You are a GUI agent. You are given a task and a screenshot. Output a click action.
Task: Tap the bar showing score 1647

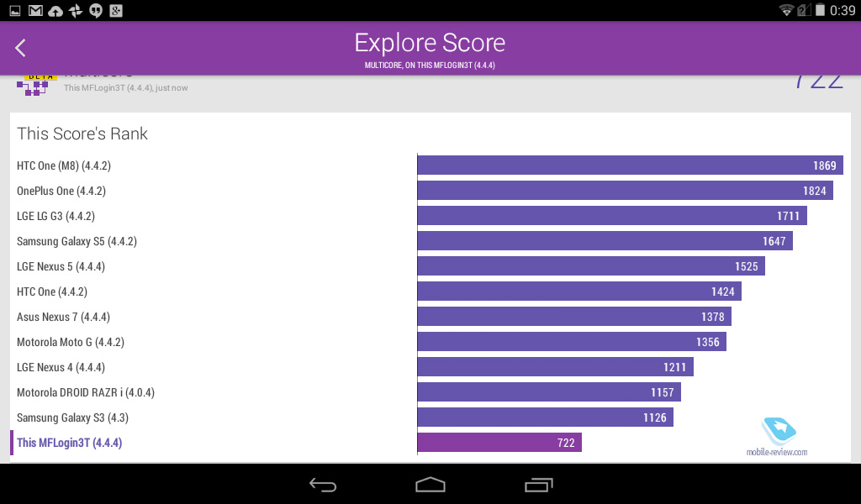605,241
